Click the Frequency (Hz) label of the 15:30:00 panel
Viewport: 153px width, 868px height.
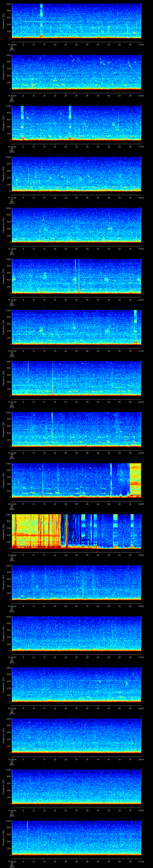(x=3, y=838)
